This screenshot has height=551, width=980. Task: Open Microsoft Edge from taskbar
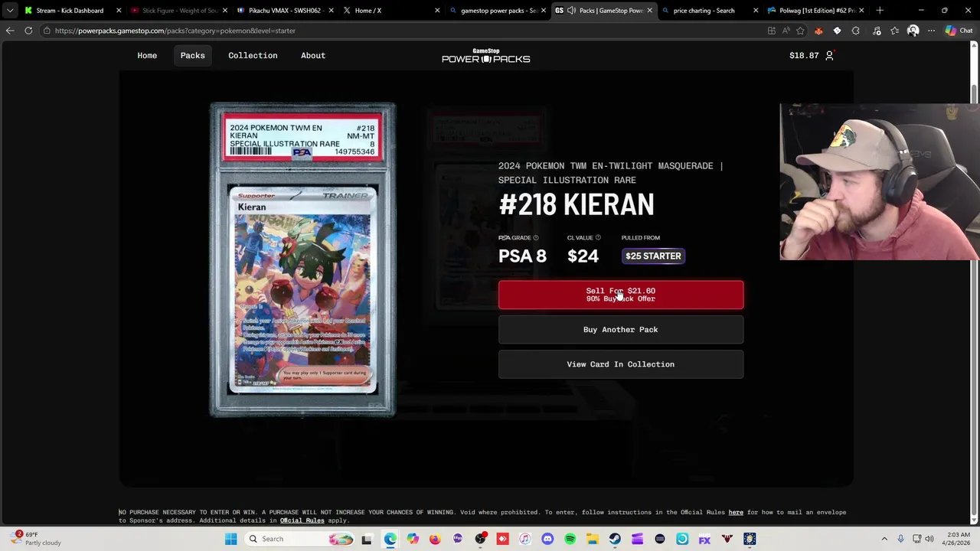click(390, 539)
